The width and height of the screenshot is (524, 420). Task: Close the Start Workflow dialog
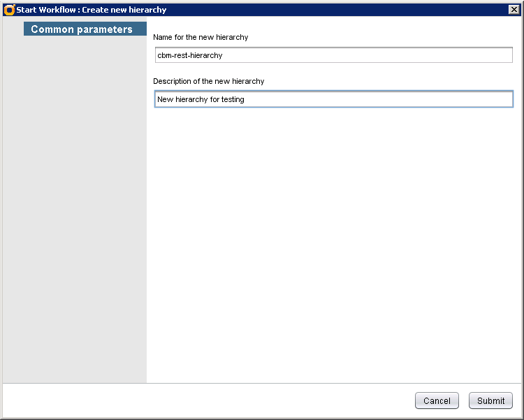tap(513, 9)
